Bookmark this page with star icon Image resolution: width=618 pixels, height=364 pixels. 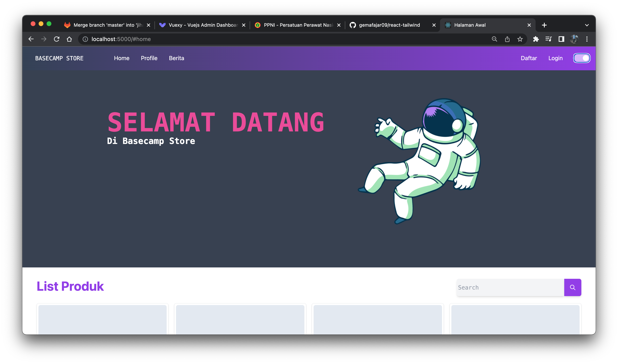520,39
